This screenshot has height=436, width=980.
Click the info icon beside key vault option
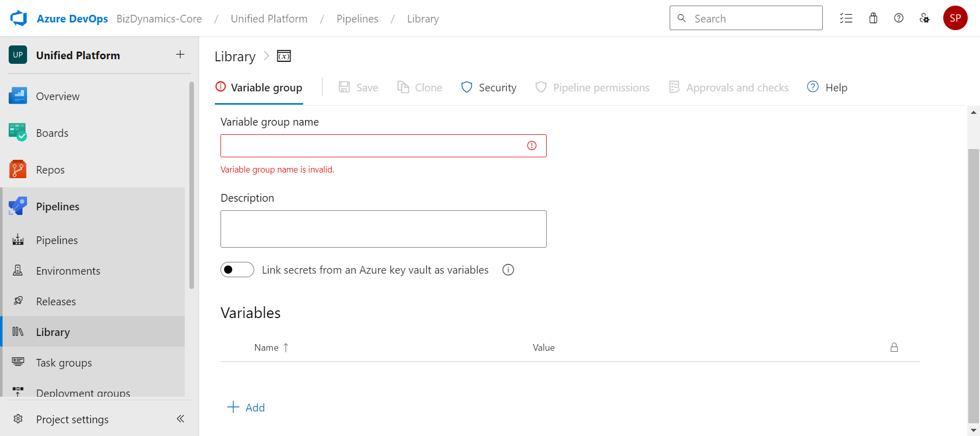508,270
